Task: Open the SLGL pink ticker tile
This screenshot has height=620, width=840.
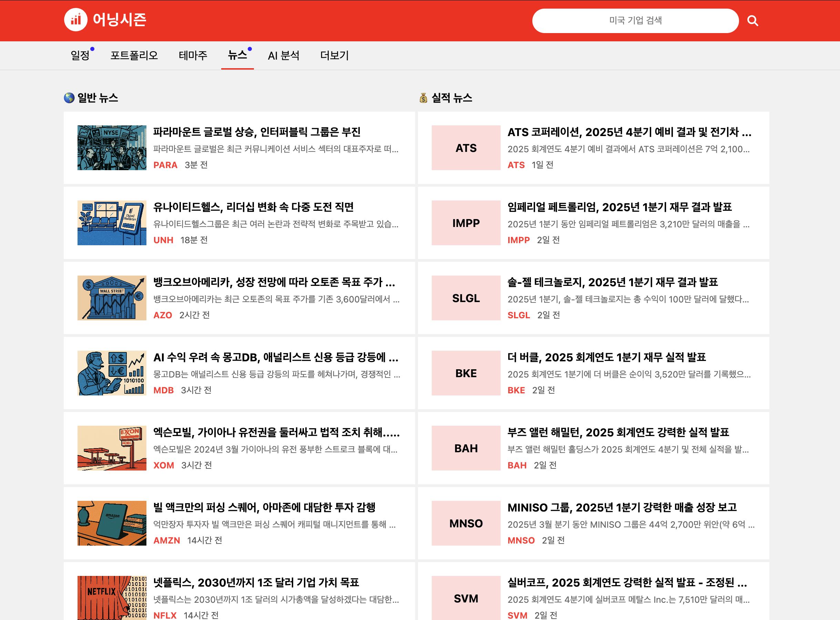Action: (466, 298)
